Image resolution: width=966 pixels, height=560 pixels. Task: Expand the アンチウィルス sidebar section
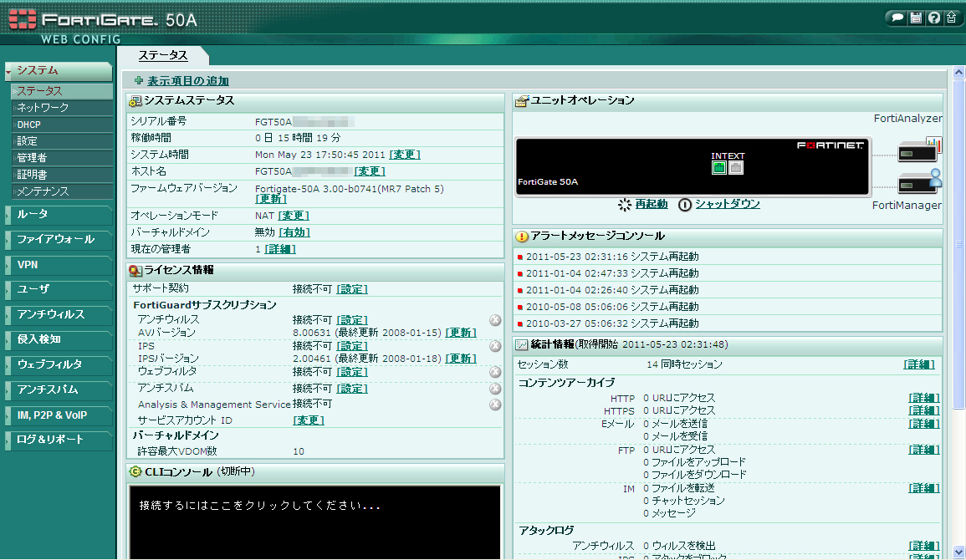click(x=59, y=314)
